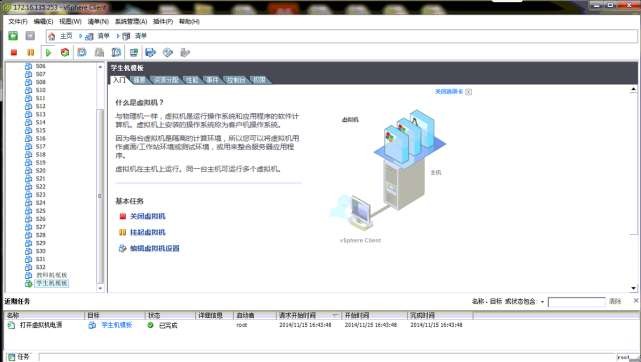The width and height of the screenshot is (641, 362).
Task: Open the 文件(F) menu
Action: coord(18,21)
